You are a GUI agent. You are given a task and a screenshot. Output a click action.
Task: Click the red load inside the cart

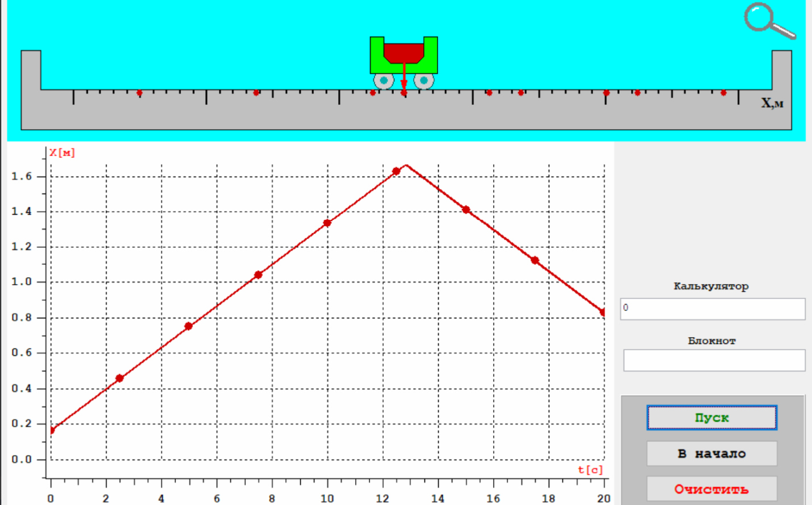coord(404,53)
